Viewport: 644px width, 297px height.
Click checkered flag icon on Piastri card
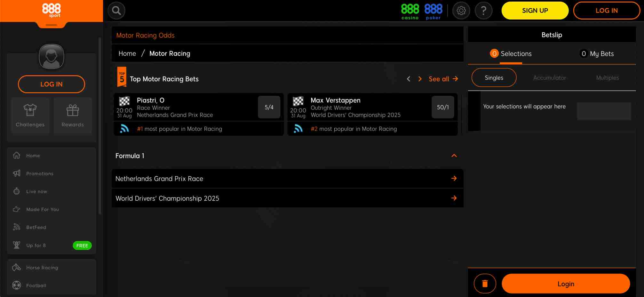[x=124, y=101]
